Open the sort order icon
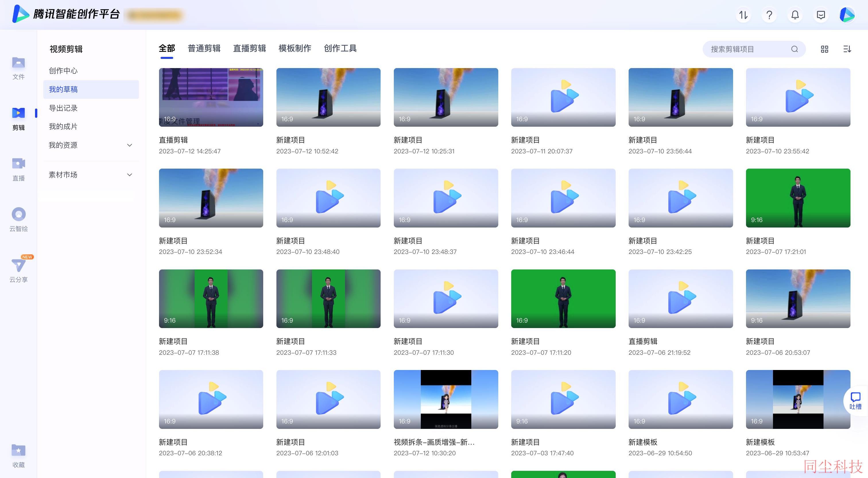 [847, 49]
